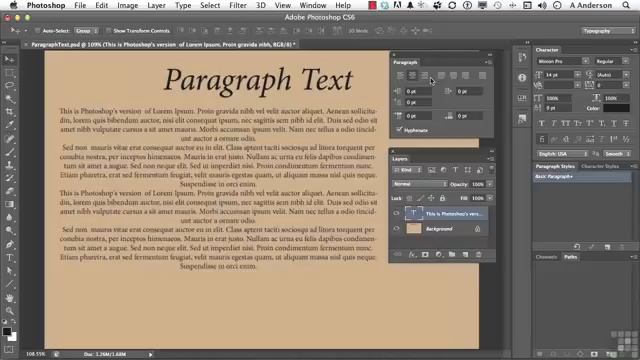This screenshot has width=640, height=360.
Task: Select the Quick Selection tool
Action: (9, 99)
